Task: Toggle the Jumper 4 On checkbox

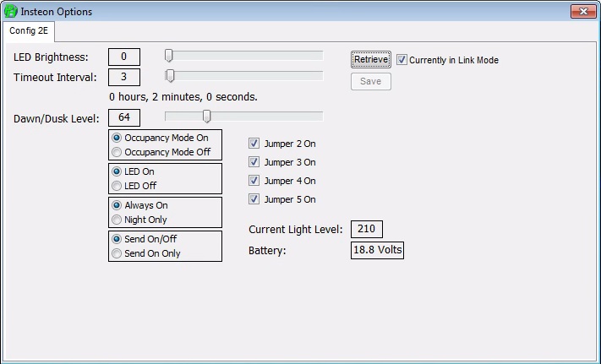Action: point(254,180)
